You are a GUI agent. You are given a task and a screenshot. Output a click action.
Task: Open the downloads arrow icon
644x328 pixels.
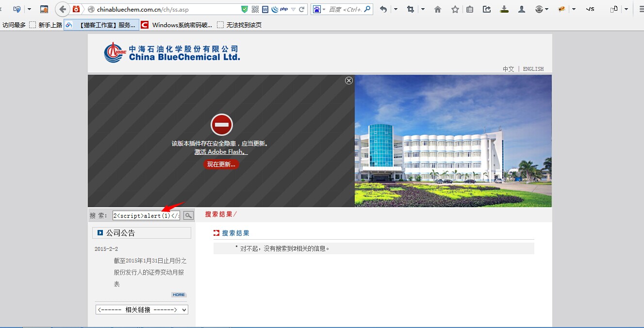(x=504, y=9)
